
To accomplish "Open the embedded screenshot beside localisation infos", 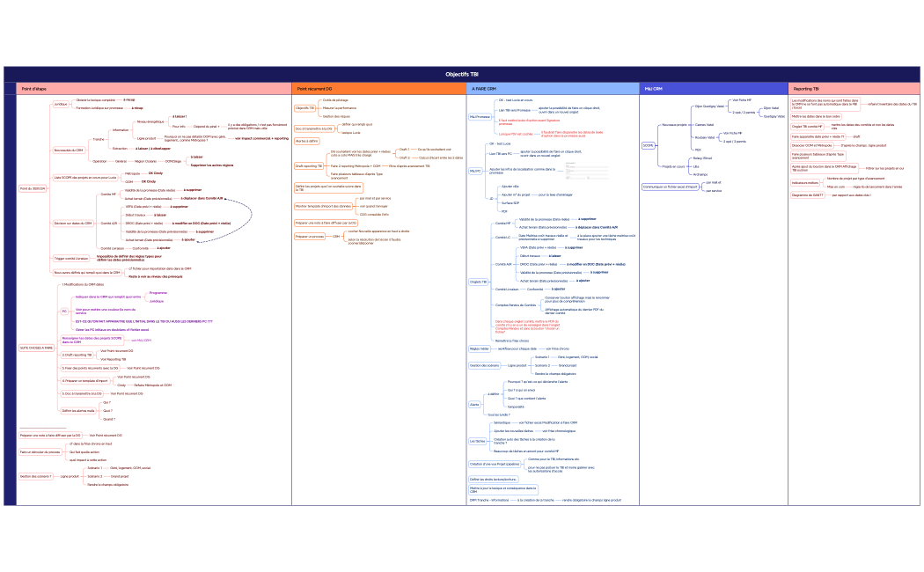I will click(x=585, y=170).
